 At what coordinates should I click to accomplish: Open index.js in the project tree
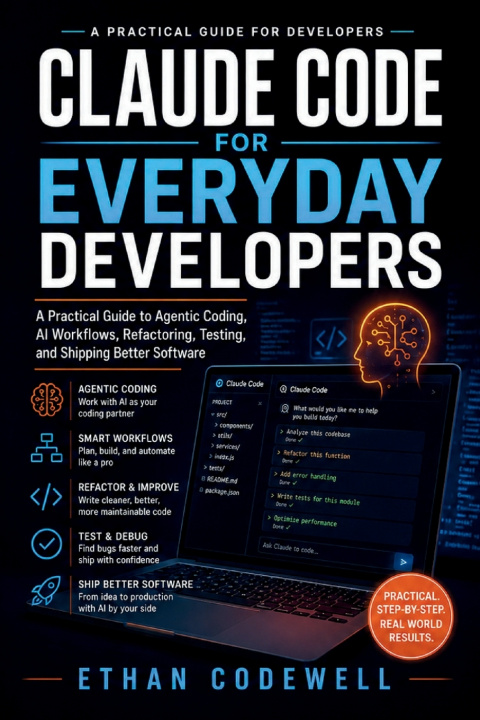(220, 457)
